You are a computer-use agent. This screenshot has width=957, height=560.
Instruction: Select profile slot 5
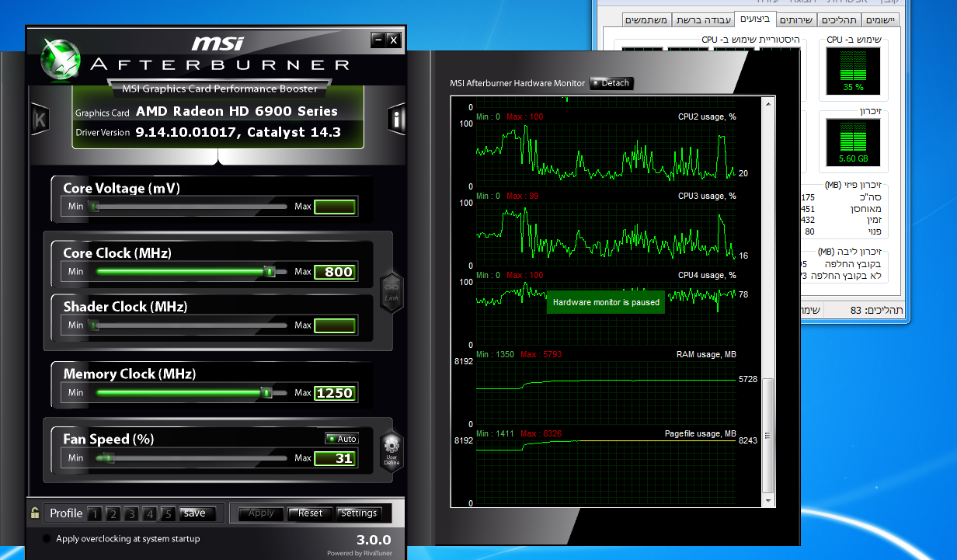(x=168, y=513)
